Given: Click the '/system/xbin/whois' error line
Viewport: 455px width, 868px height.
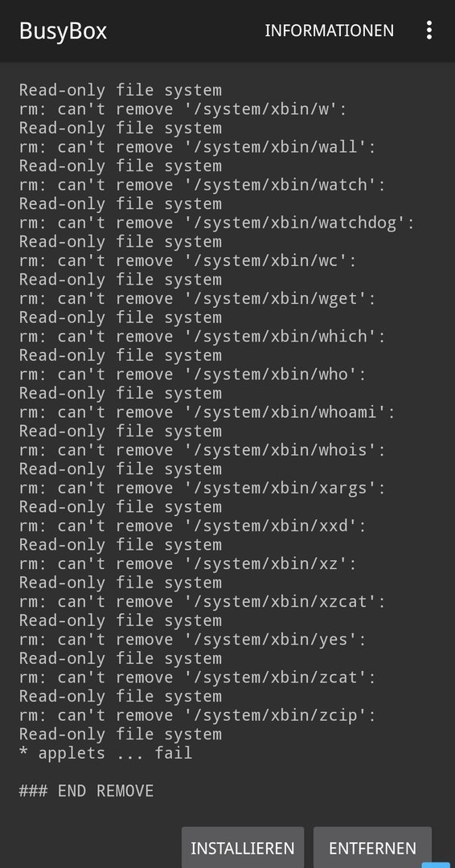Looking at the screenshot, I should [x=202, y=449].
